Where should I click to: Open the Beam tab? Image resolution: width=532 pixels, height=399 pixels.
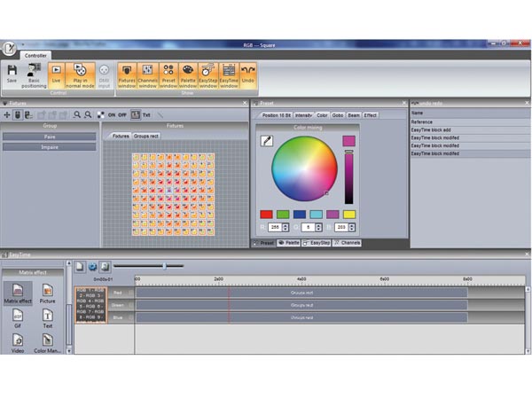354,115
